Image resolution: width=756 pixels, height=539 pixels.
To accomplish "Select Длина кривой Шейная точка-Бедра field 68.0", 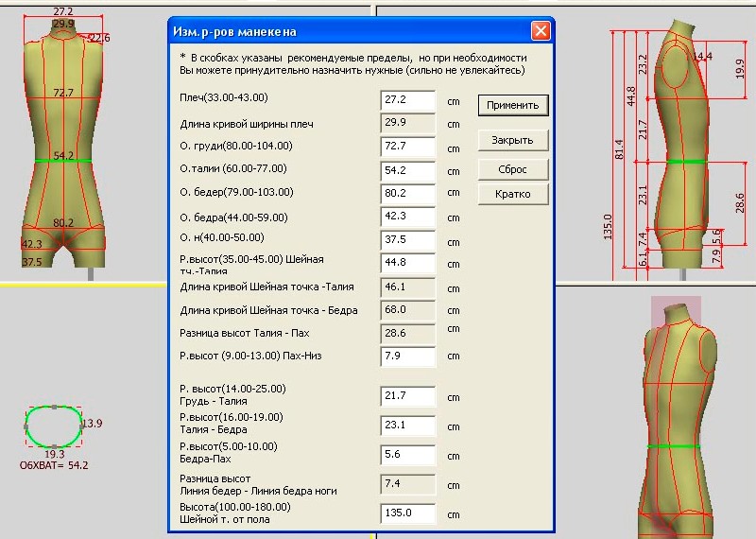I will (407, 310).
